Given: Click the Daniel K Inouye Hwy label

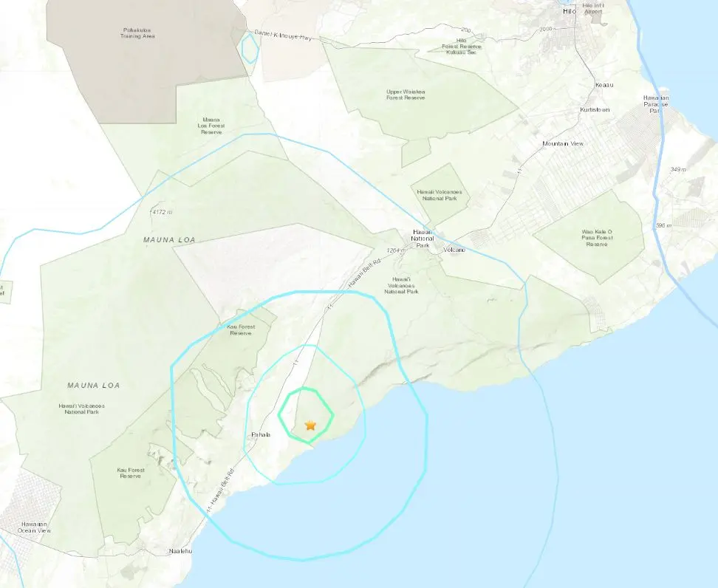Looking at the screenshot, I should pos(284,35).
